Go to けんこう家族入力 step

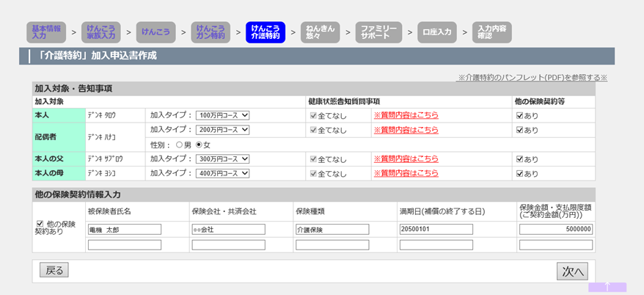coord(100,32)
